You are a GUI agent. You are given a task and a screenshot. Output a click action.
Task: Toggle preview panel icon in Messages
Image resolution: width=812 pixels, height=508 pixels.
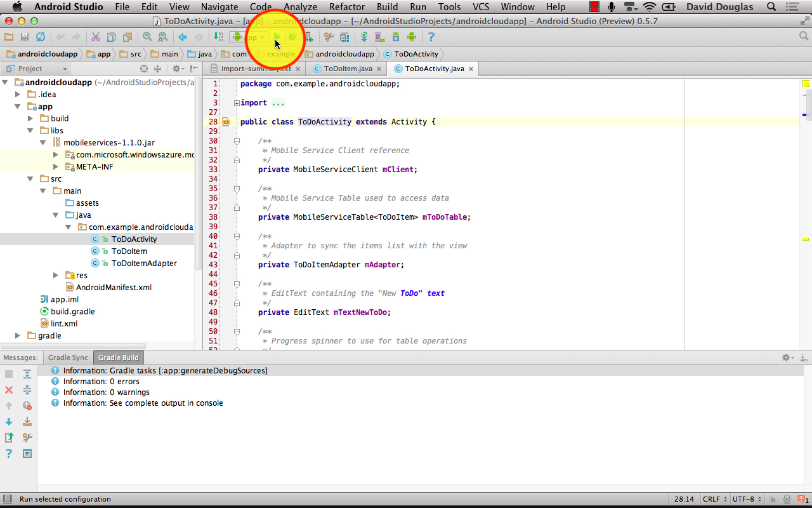coord(27,453)
